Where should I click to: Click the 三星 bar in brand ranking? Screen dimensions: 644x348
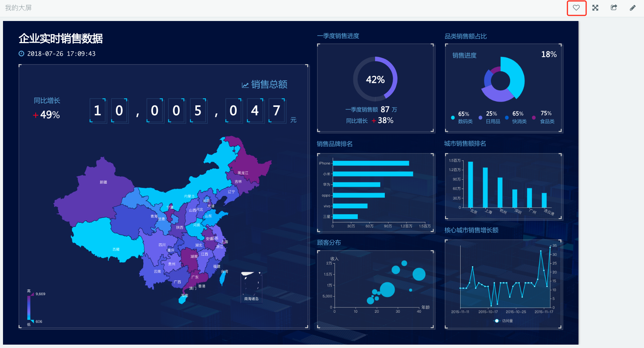(x=345, y=217)
